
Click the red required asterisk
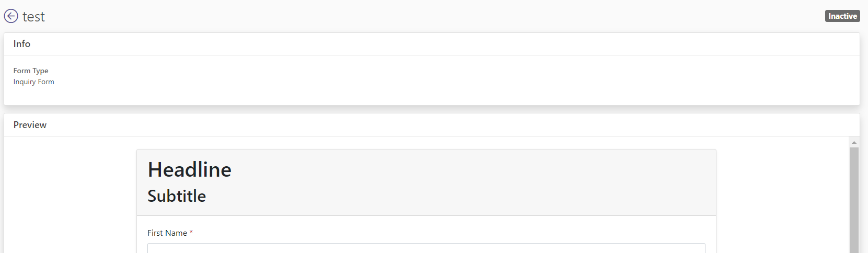(x=191, y=232)
